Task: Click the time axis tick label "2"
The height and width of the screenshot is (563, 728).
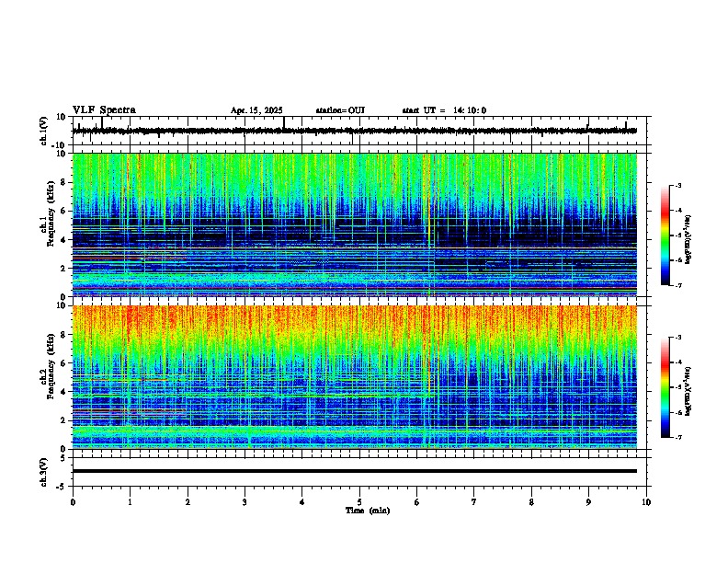Action: coord(188,502)
